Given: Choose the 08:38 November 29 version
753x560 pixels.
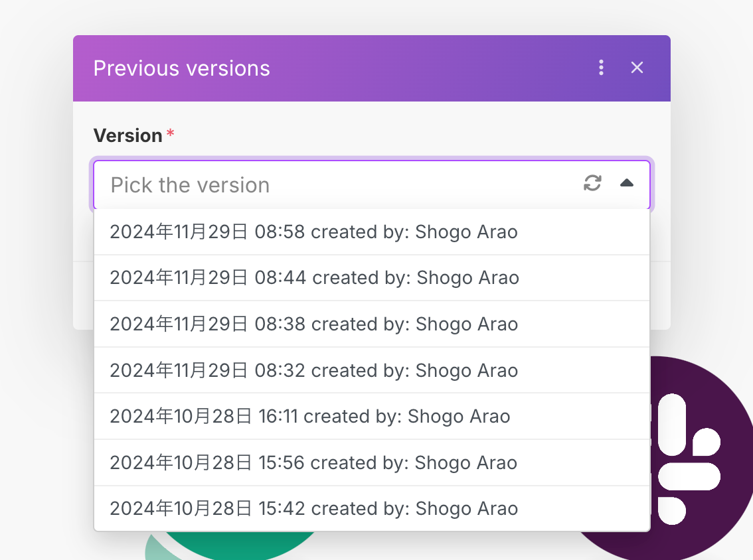Looking at the screenshot, I should (x=372, y=324).
